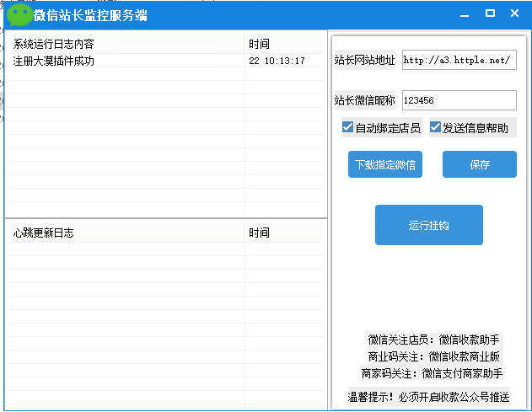Click the 时间 header of heartbeat log table
The width and height of the screenshot is (532, 412).
(284, 233)
